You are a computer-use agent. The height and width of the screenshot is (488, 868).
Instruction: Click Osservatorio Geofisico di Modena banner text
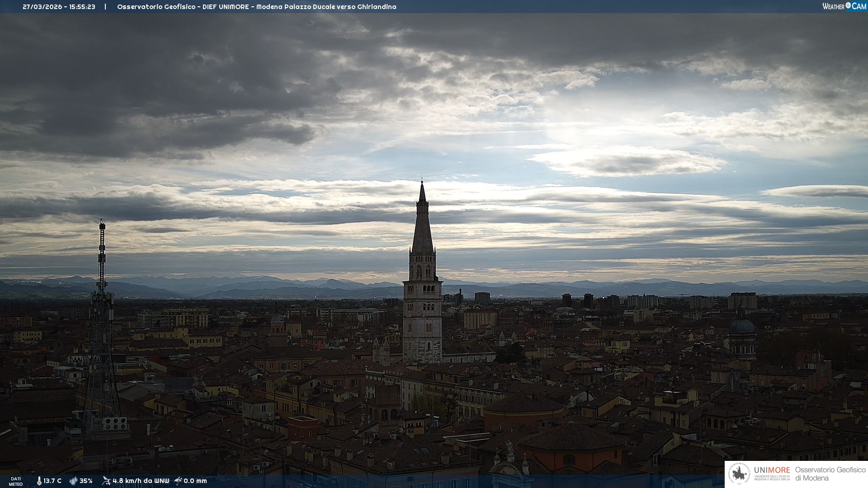(x=830, y=474)
